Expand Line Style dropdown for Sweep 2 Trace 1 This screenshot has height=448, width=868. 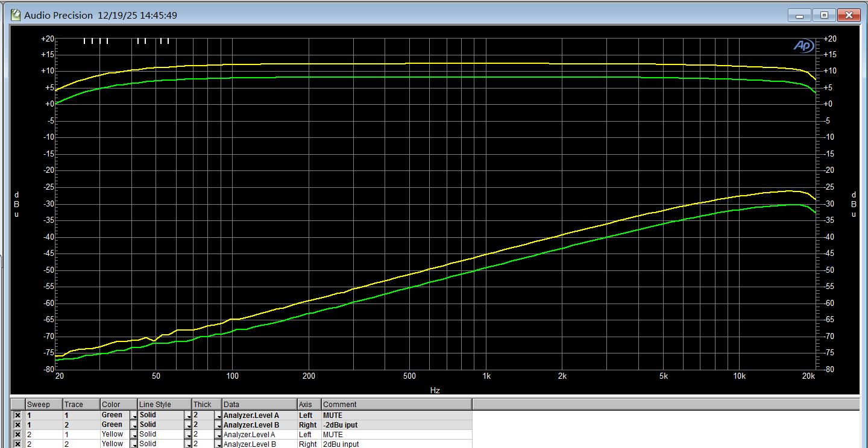188,435
